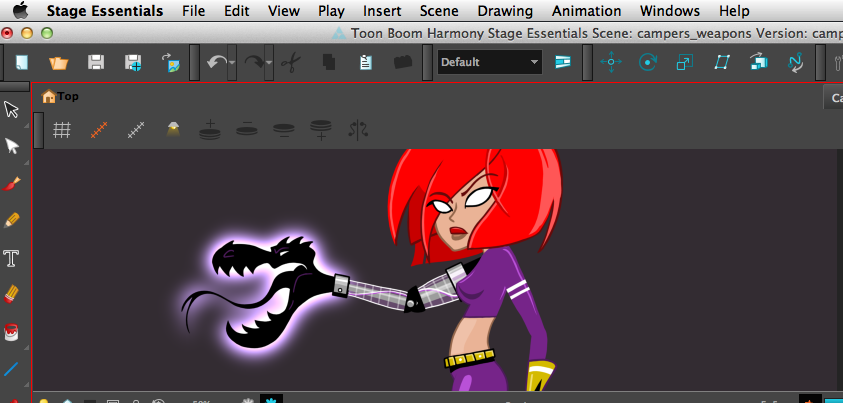Undo the last action
843x403 pixels.
[217, 63]
